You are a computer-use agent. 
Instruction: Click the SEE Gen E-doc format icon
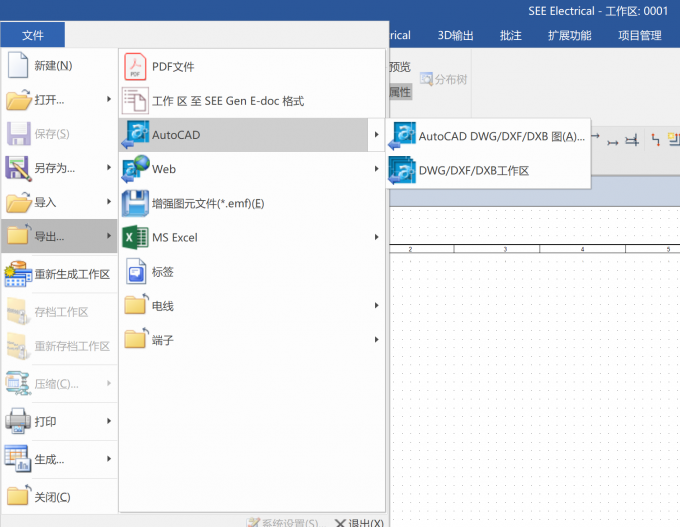pos(135,100)
